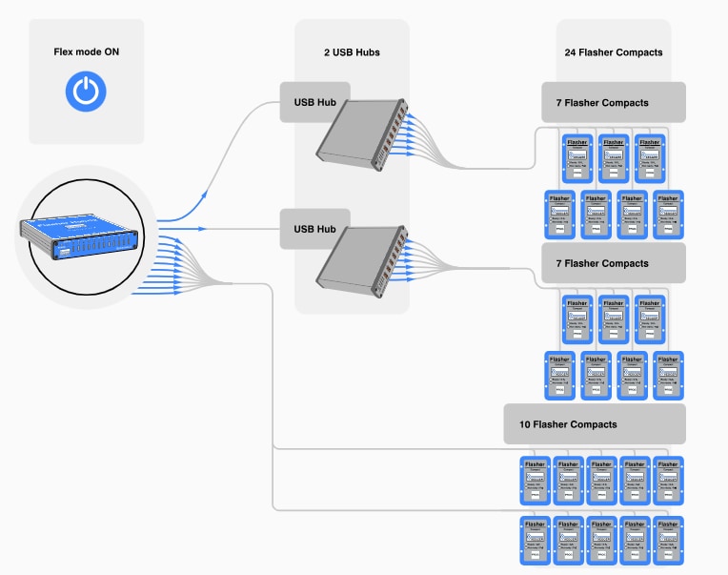The height and width of the screenshot is (575, 728).
Task: Toggle the Flex mode power button
Action: [86, 91]
